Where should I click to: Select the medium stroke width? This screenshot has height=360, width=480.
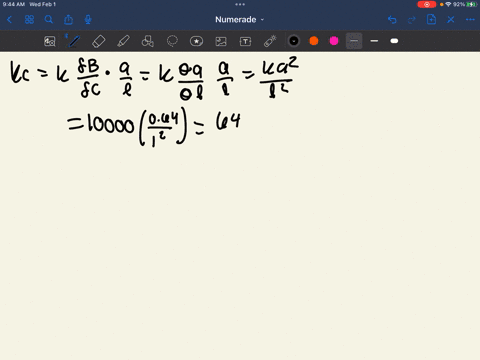[374, 41]
